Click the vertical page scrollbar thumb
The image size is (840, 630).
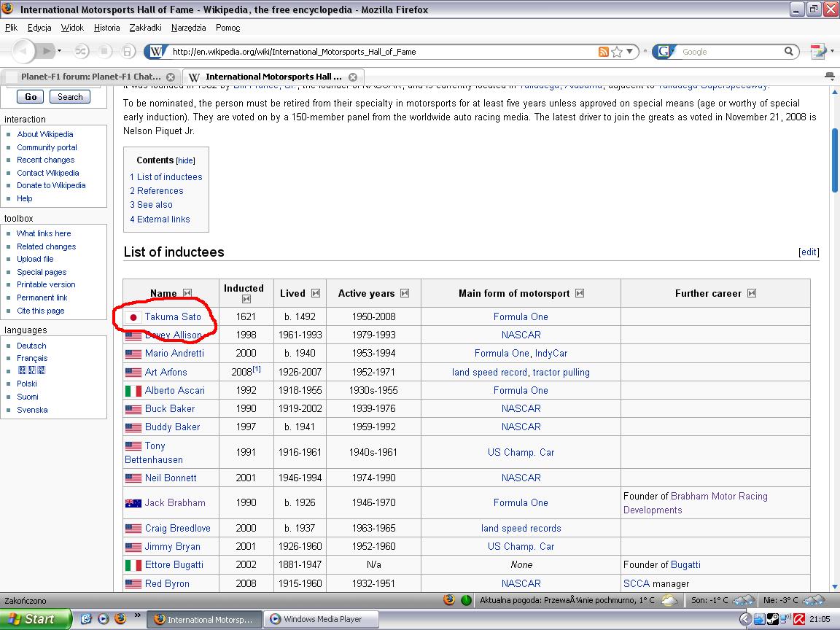point(833,160)
